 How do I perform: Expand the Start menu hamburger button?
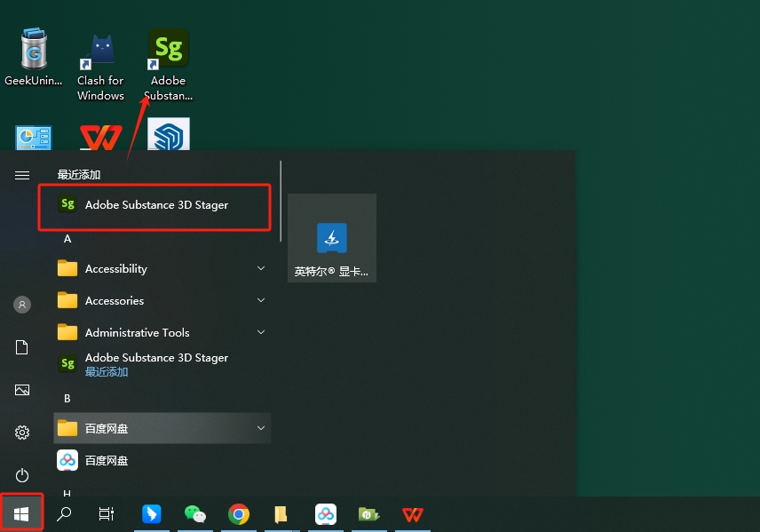point(22,175)
